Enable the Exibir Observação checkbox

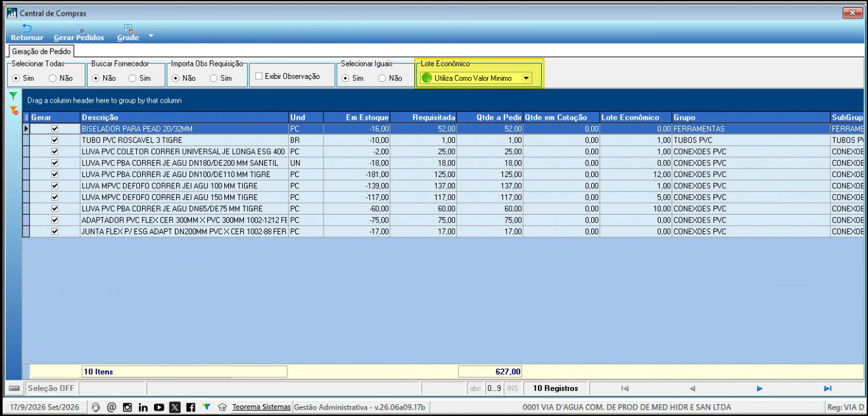[287, 76]
